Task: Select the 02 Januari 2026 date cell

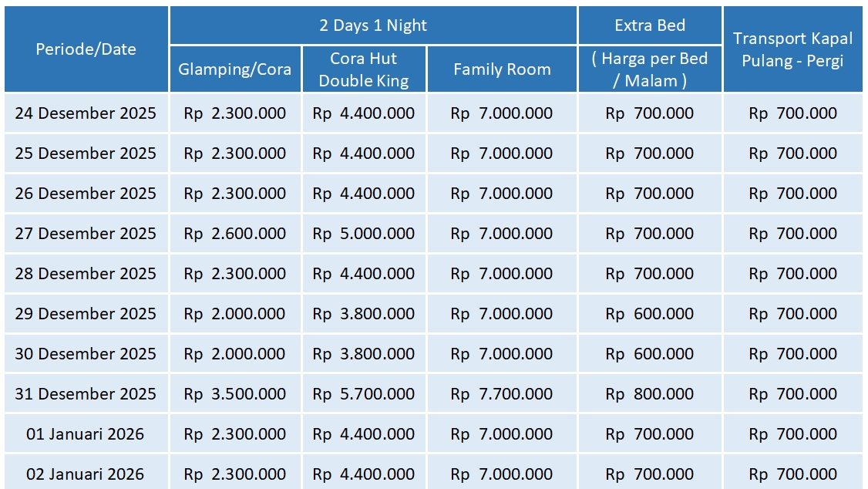Action: pos(86,474)
